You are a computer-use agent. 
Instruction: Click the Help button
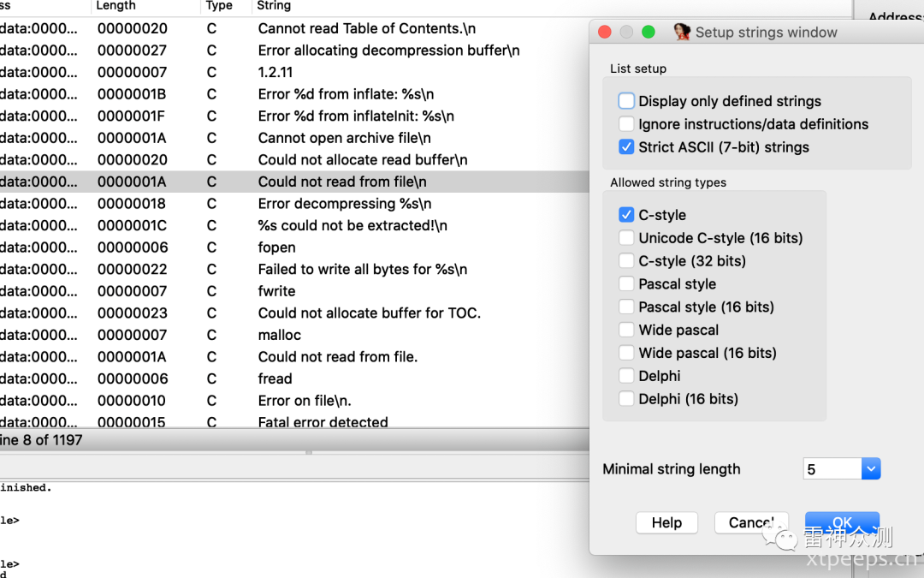point(666,522)
